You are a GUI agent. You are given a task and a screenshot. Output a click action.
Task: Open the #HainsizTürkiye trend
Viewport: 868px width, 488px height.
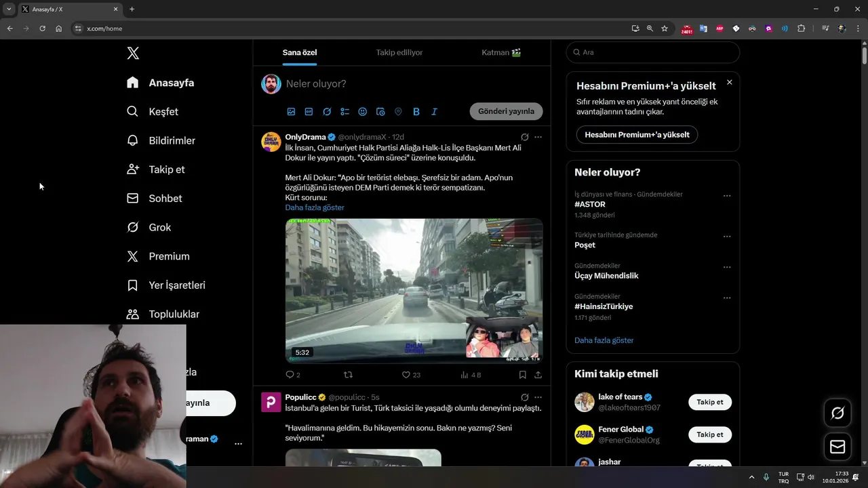(604, 306)
